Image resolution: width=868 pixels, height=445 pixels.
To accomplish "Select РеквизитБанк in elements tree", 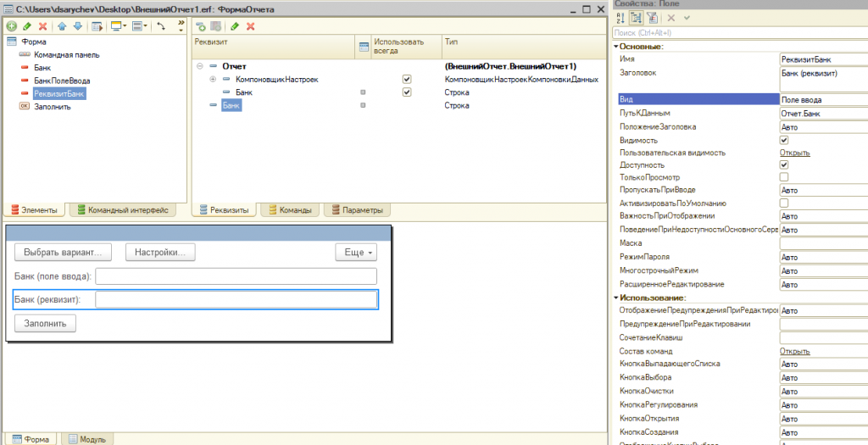I will 59,93.
